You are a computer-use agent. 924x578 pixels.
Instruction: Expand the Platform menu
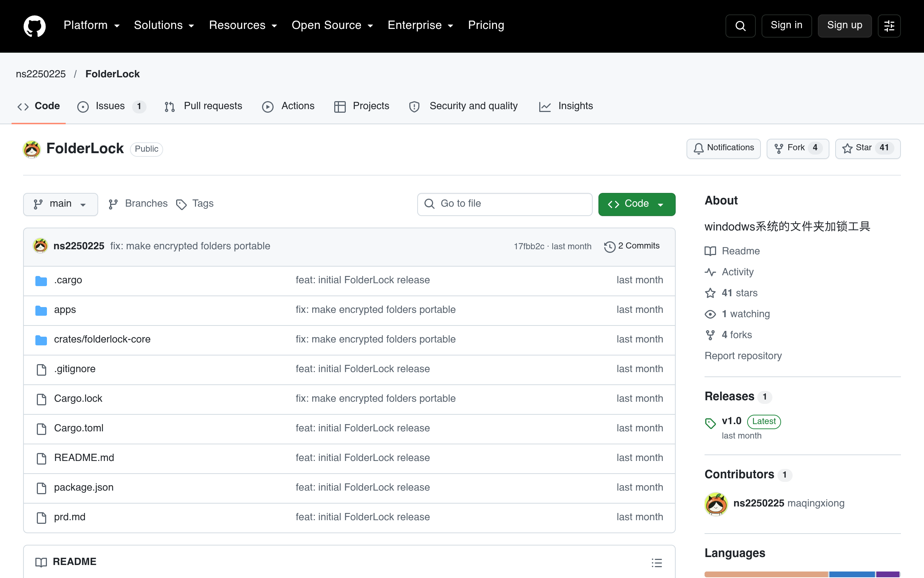(92, 25)
